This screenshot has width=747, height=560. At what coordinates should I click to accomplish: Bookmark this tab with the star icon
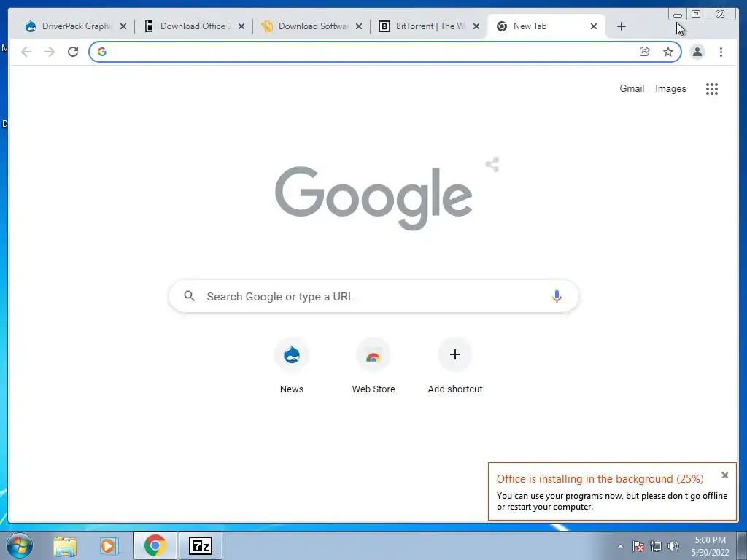pos(668,52)
